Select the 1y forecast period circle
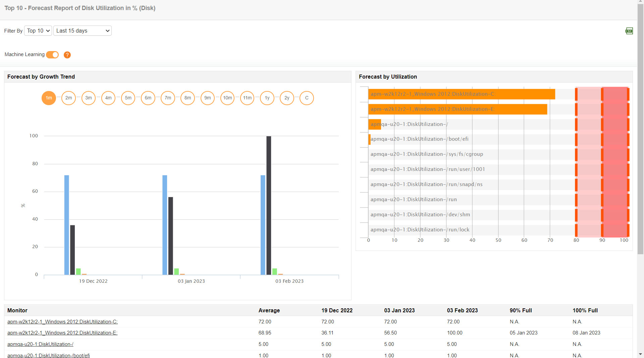This screenshot has height=358, width=644. [267, 98]
